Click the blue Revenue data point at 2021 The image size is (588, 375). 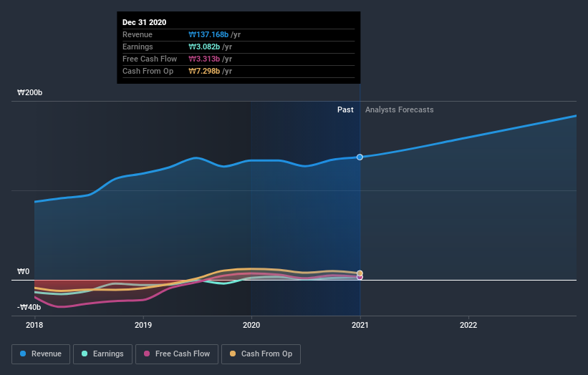(x=360, y=157)
